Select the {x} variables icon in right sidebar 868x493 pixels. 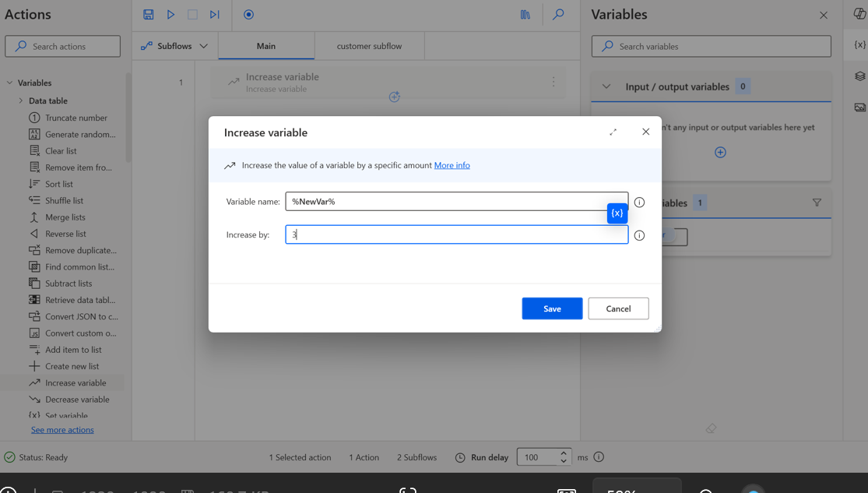(859, 45)
